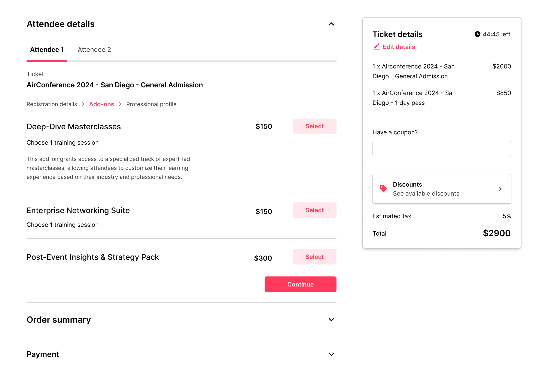Click the Edit details link
Screen dimensions: 548x392
coord(399,47)
